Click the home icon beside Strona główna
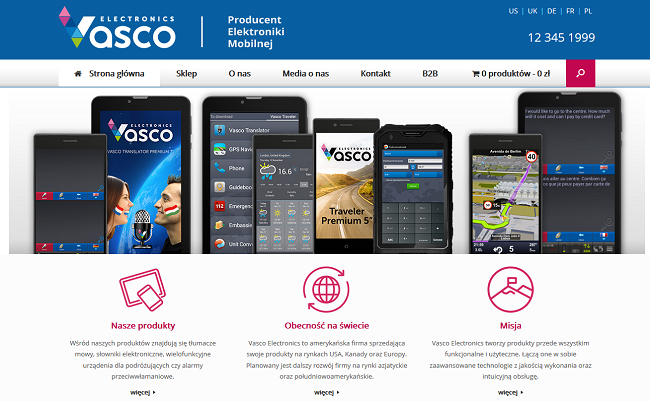The image size is (650, 401). [78, 74]
